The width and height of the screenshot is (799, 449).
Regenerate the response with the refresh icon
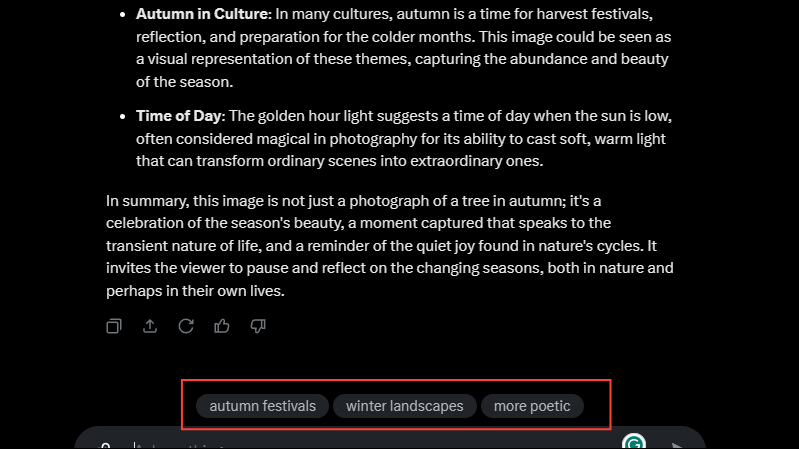(186, 326)
